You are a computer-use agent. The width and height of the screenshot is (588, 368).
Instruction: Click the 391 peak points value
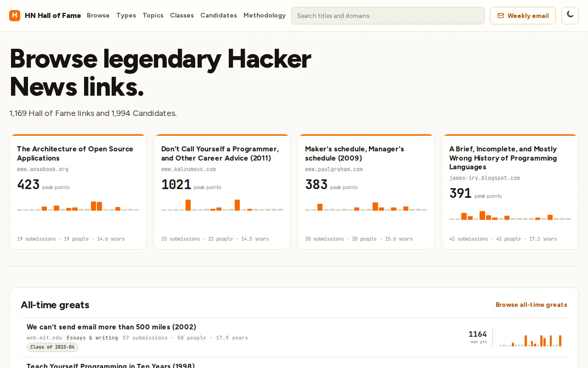point(460,194)
